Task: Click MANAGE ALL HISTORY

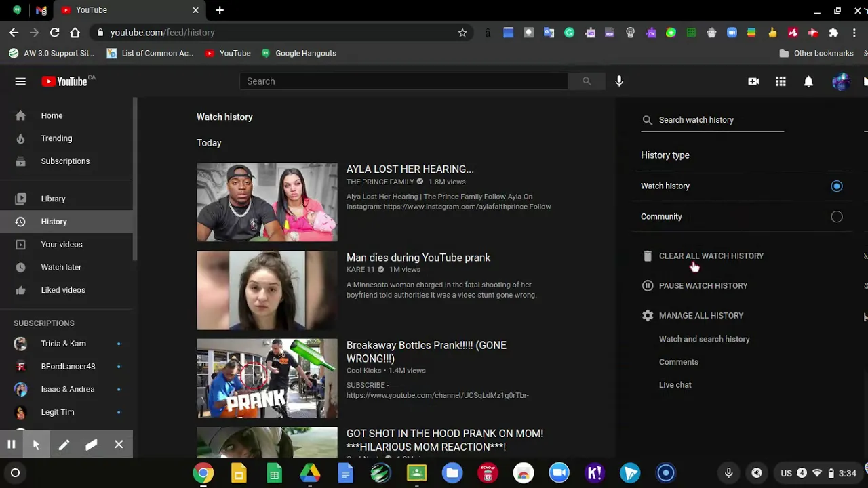Action: pyautogui.click(x=692, y=316)
